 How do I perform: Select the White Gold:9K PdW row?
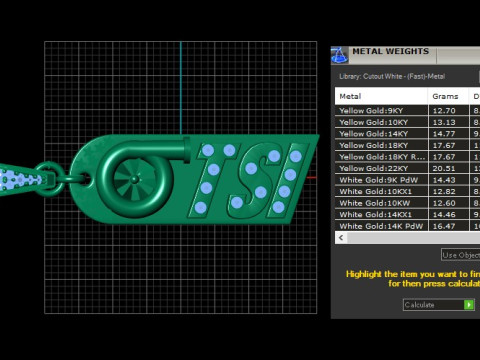(407, 180)
